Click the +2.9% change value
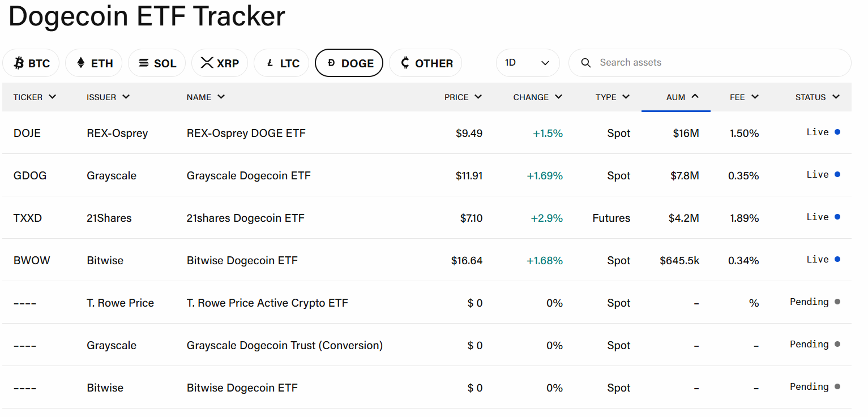Screen dimensions: 868x417 (547, 218)
